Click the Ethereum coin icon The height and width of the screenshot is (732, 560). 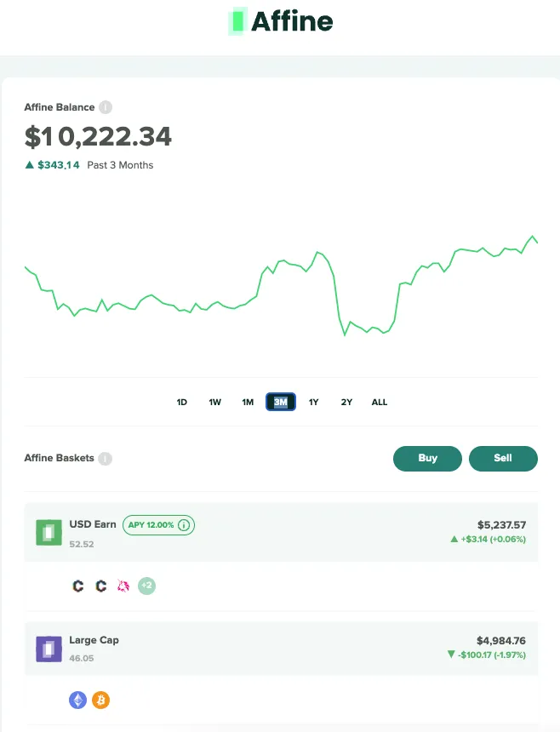tap(78, 700)
